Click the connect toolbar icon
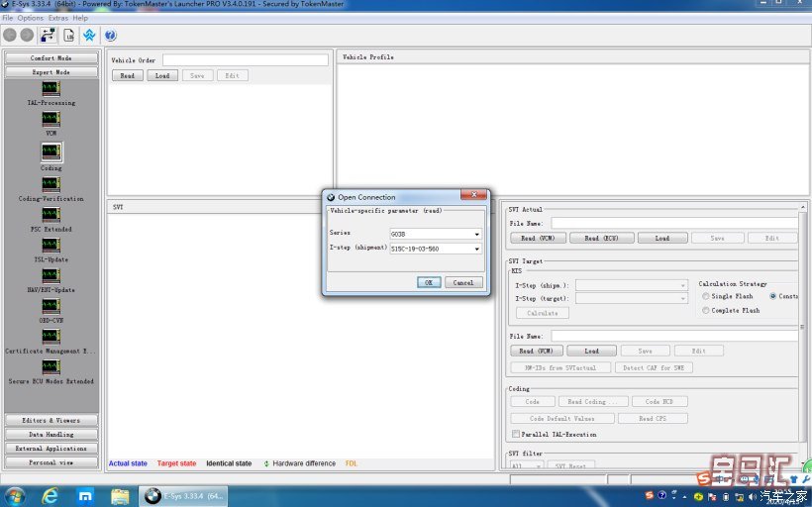The width and height of the screenshot is (812, 507). point(49,35)
